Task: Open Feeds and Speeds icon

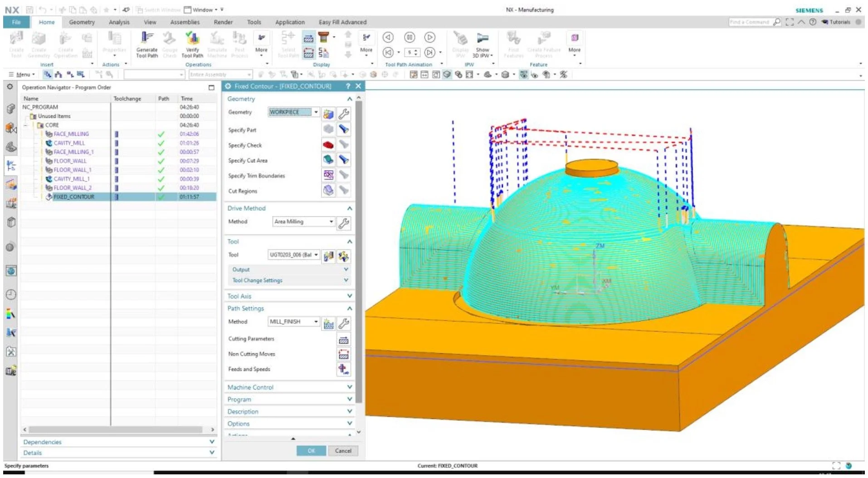Action: [344, 370]
